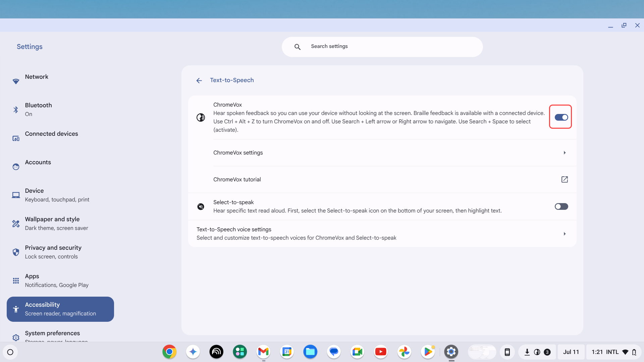The width and height of the screenshot is (644, 362).
Task: Open Apps settings section
Action: [x=60, y=281]
